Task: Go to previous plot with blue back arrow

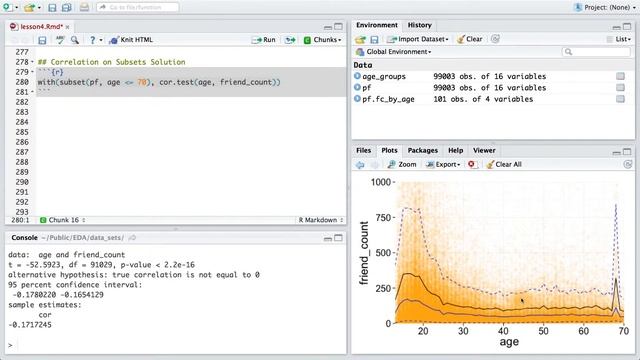Action: [x=360, y=165]
